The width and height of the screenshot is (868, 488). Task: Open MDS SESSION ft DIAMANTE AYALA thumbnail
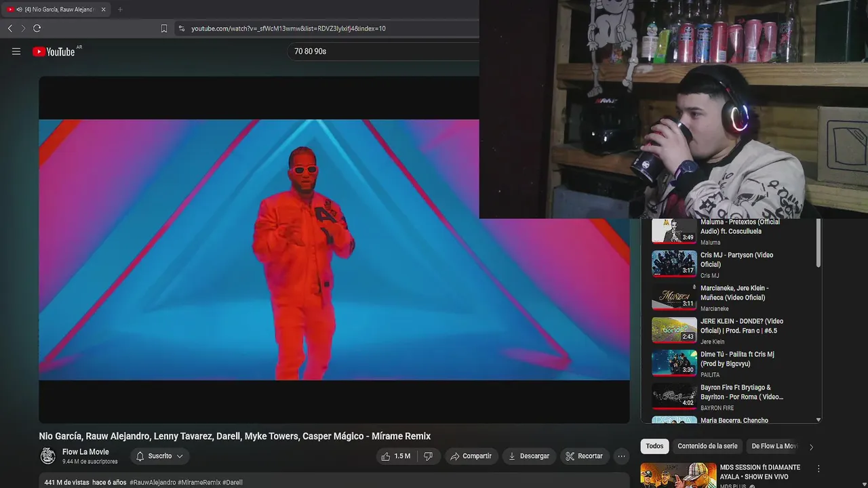[x=678, y=475]
